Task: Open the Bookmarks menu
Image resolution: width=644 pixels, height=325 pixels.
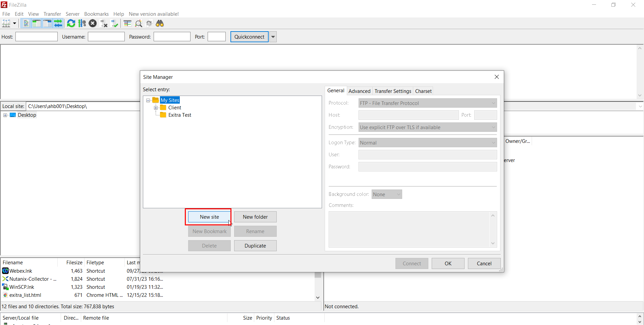Action: (x=96, y=14)
